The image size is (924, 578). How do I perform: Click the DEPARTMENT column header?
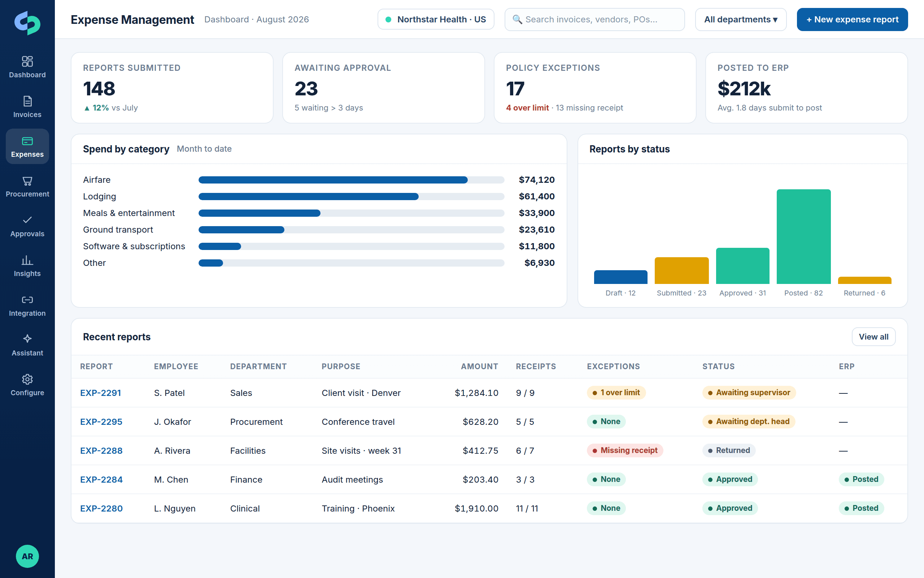[x=258, y=367]
